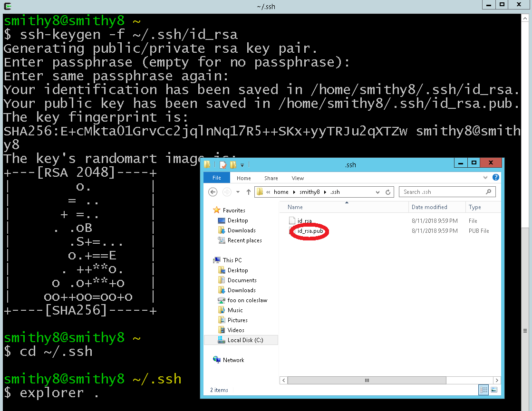Switch to details view icon in status bar
The image size is (532, 411).
point(483,390)
